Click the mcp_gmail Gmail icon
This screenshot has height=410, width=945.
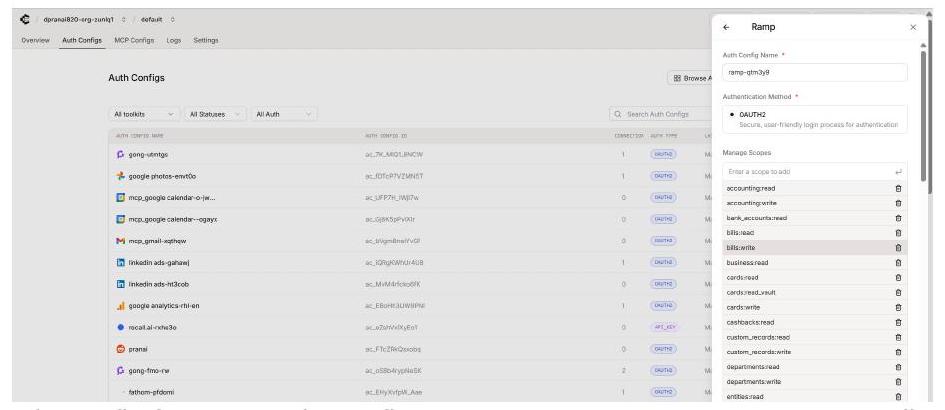tap(121, 241)
